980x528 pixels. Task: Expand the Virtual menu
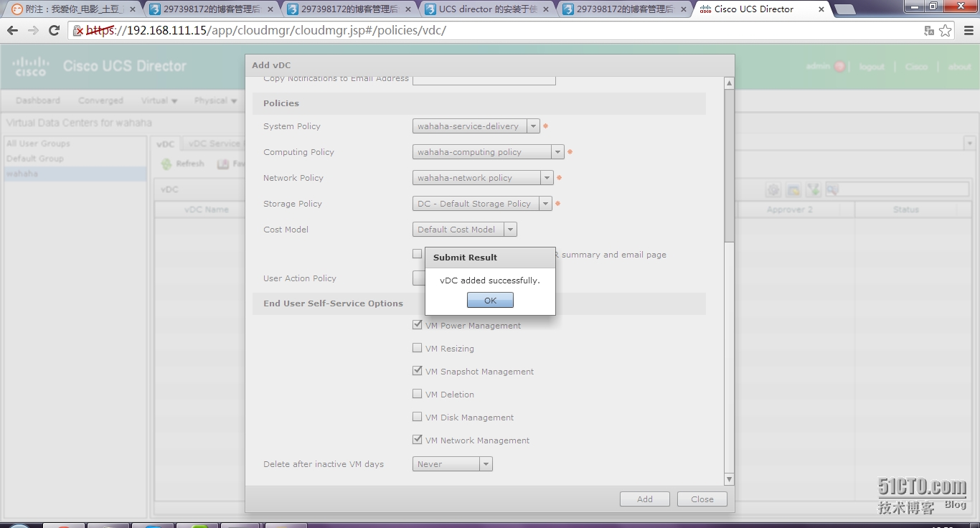(x=159, y=100)
